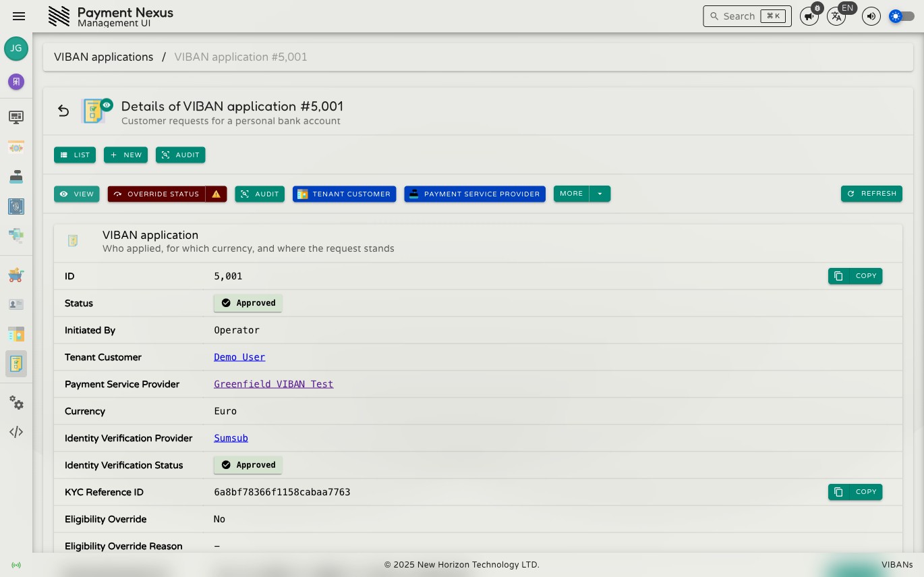Expand the MORE dropdown arrow
924x577 pixels.
(600, 194)
